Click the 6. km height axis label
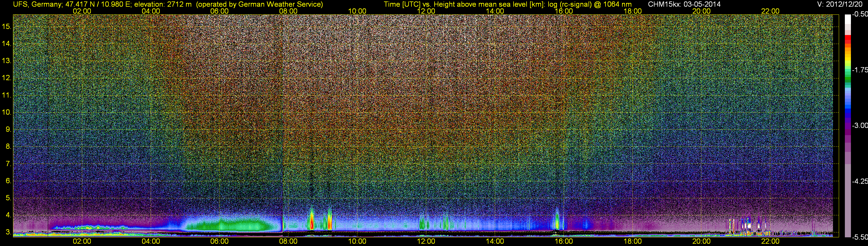This screenshot has height=246, width=868. pos(8,181)
